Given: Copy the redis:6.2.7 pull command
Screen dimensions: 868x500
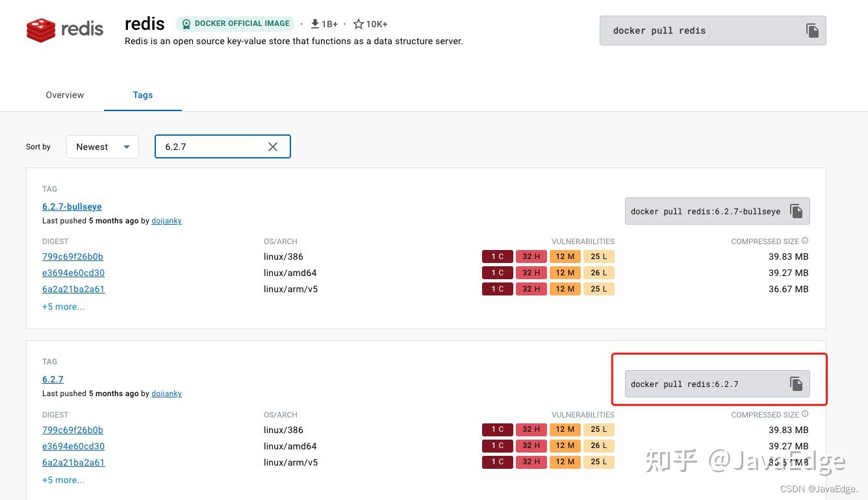Looking at the screenshot, I should click(x=796, y=384).
